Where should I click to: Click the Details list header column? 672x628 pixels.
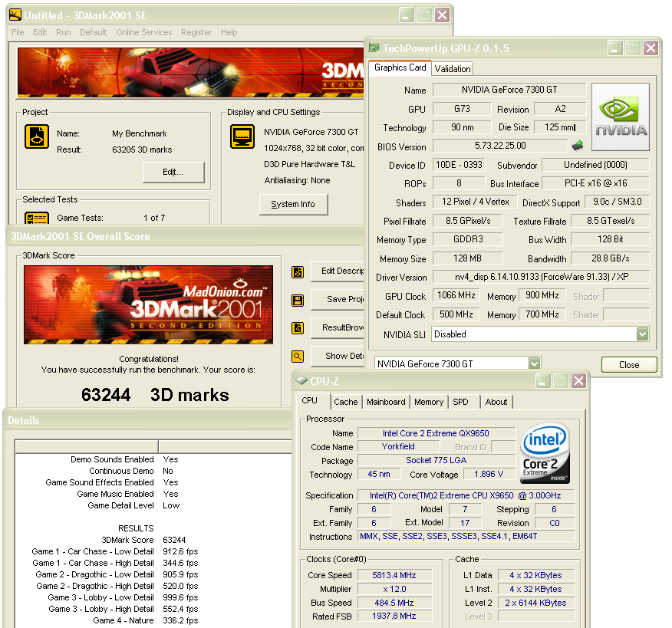click(x=87, y=446)
